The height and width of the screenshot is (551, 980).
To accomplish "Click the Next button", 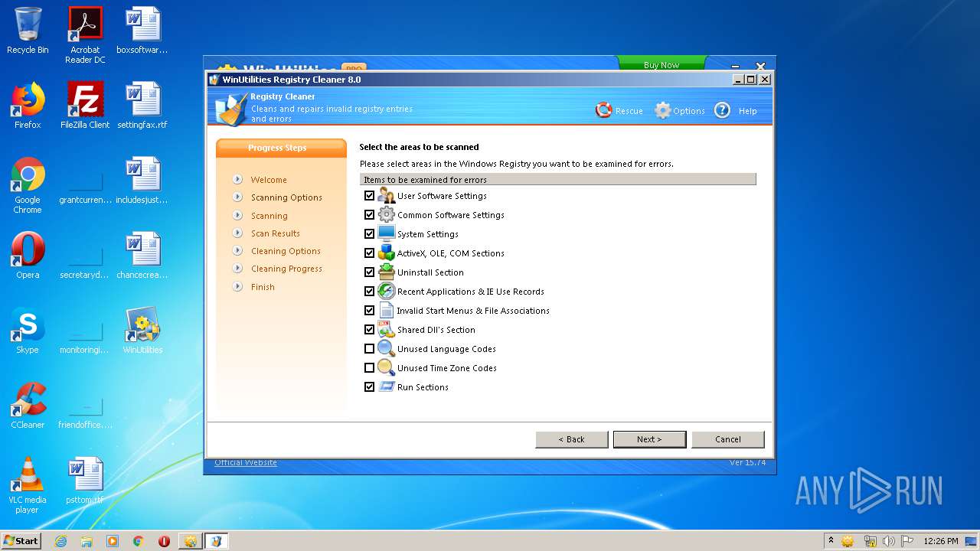I will pos(649,439).
